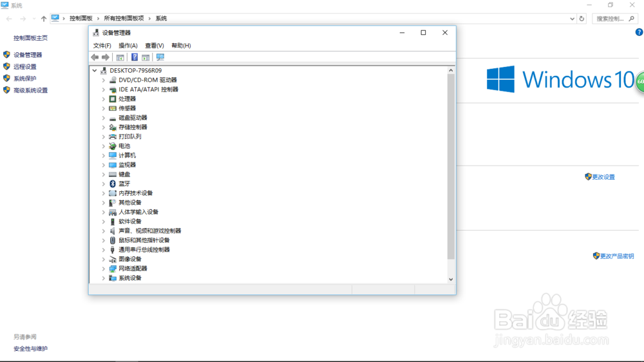This screenshot has height=362, width=644.
Task: Open 远程设置 link in System sidebar
Action: 25,66
